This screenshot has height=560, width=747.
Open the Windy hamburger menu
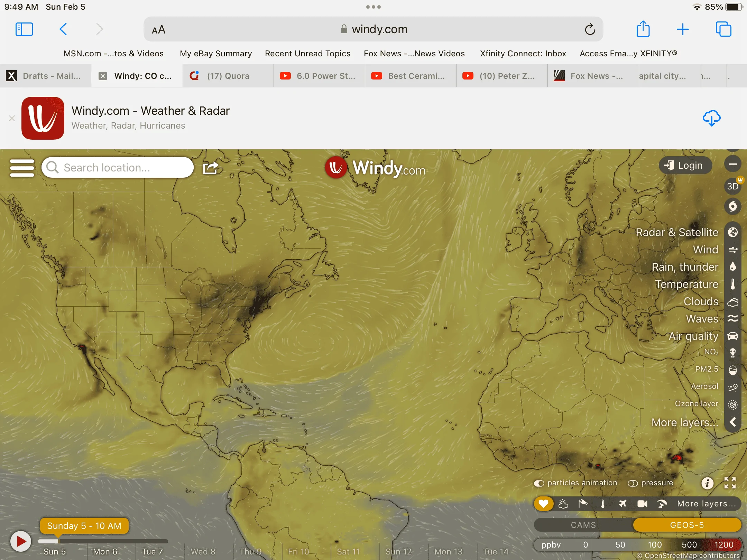[x=22, y=168]
